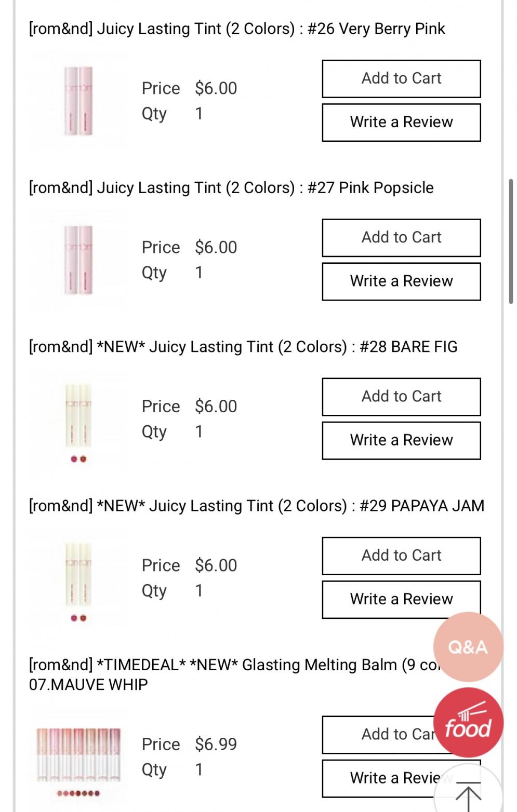Write a review for #27 Pink Popsicle

(401, 281)
